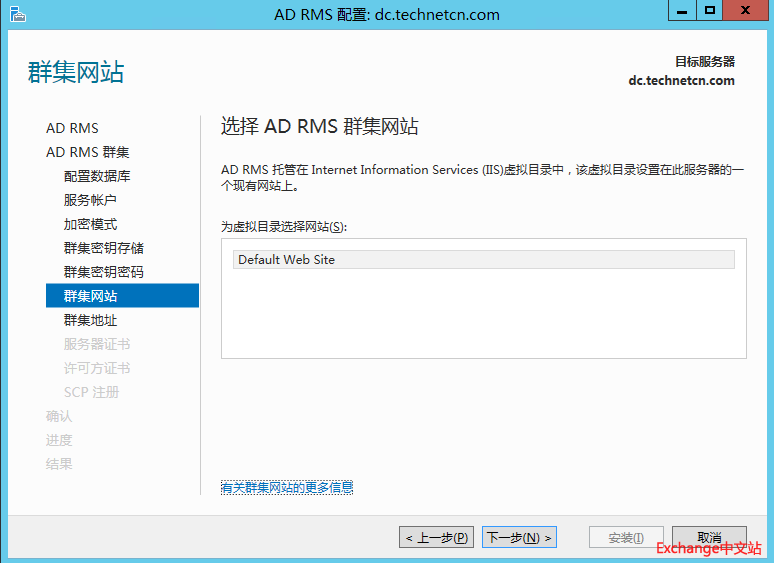Switch to 加密模式 page

tap(90, 224)
